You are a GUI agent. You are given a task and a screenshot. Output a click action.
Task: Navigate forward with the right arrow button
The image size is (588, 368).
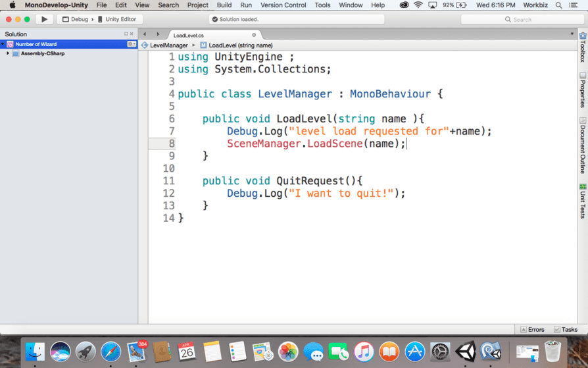158,34
